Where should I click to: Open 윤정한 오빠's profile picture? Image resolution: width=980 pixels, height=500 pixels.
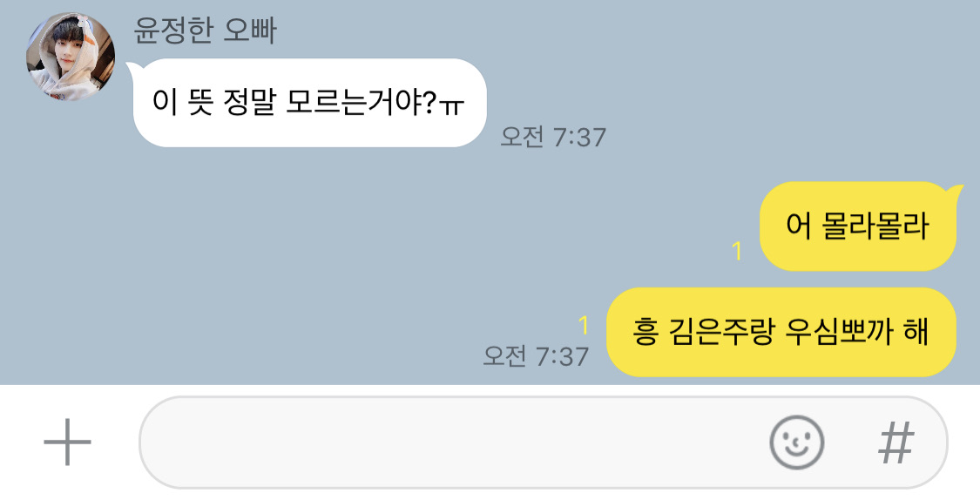70,57
